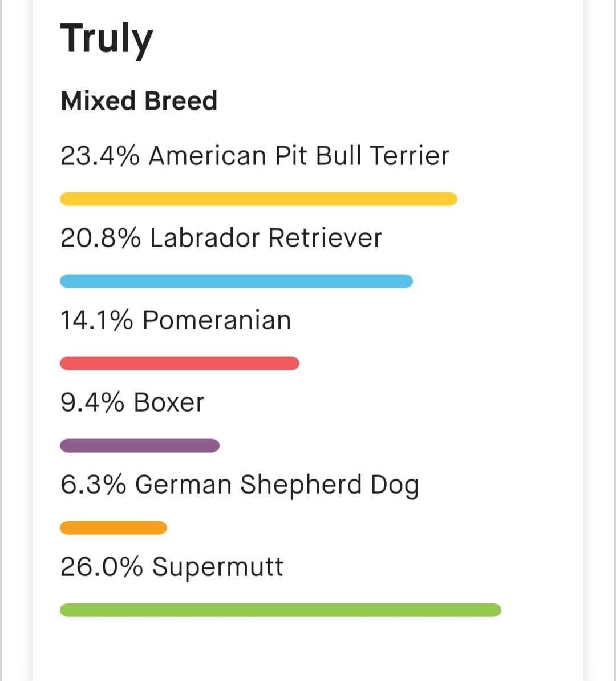616x681 pixels.
Task: Click the blue Labrador Retriever bar
Action: point(236,281)
